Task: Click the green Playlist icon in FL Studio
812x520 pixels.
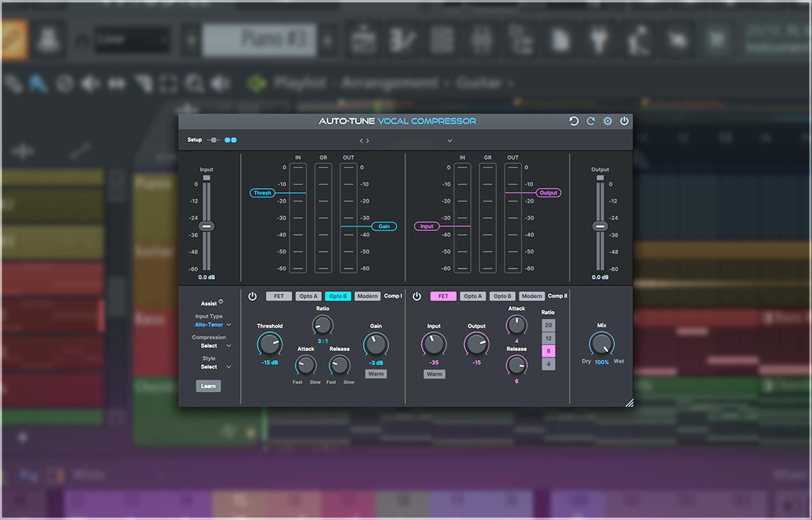Action: (x=257, y=83)
